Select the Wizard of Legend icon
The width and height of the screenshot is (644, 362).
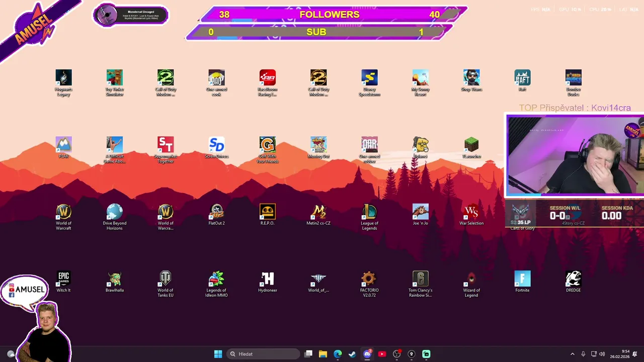click(471, 284)
